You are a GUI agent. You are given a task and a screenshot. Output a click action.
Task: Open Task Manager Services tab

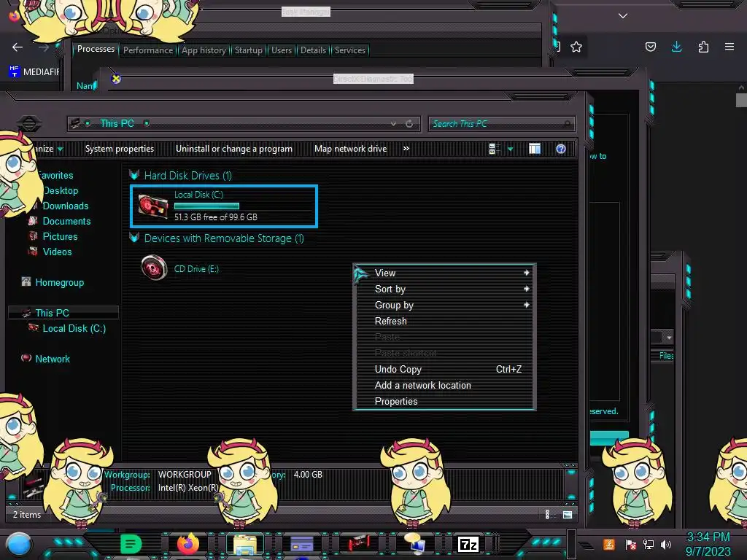pyautogui.click(x=349, y=50)
